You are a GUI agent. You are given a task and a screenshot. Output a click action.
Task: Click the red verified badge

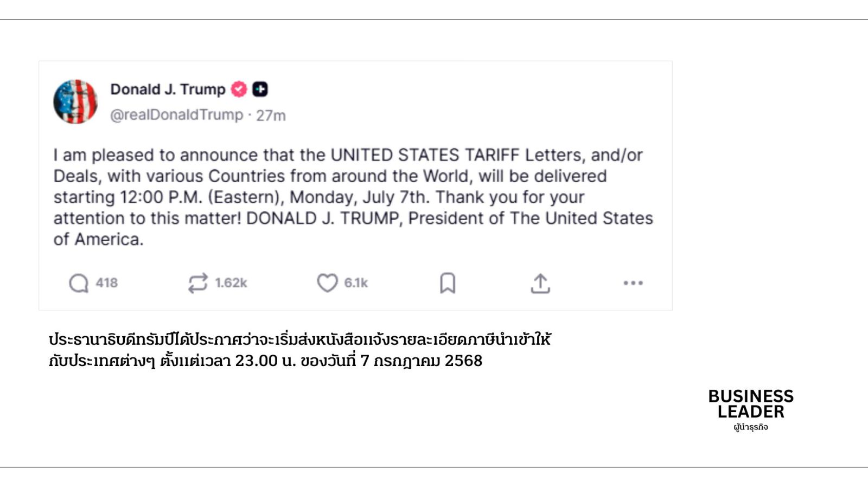239,89
